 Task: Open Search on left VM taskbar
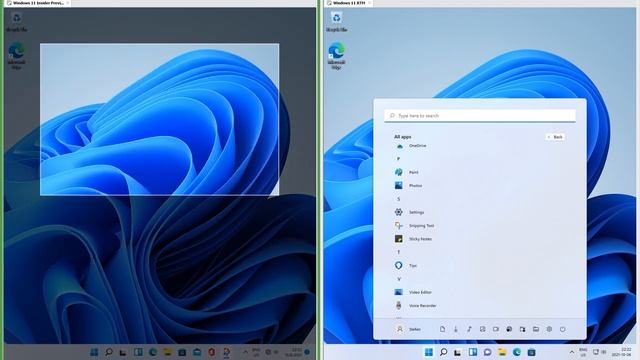click(109, 352)
